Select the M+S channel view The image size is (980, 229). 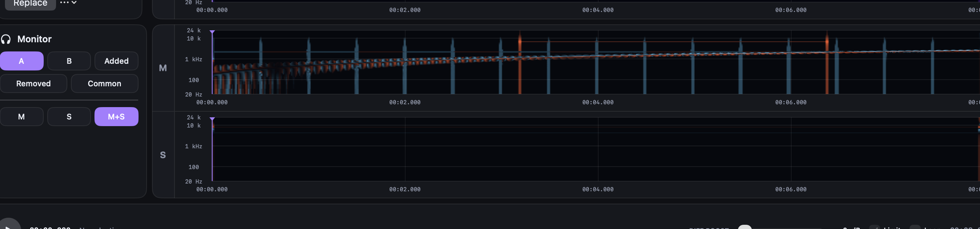click(116, 116)
